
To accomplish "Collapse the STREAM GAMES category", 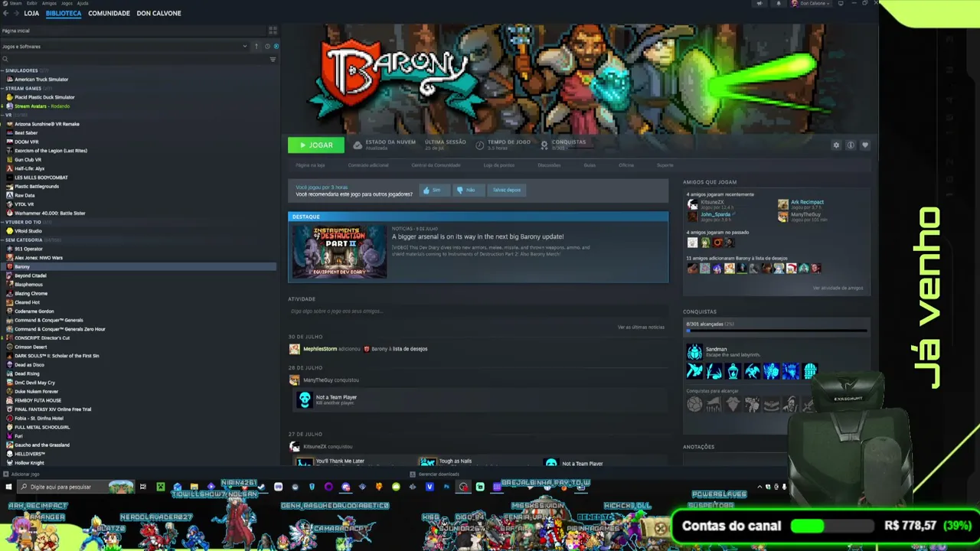I will point(2,88).
